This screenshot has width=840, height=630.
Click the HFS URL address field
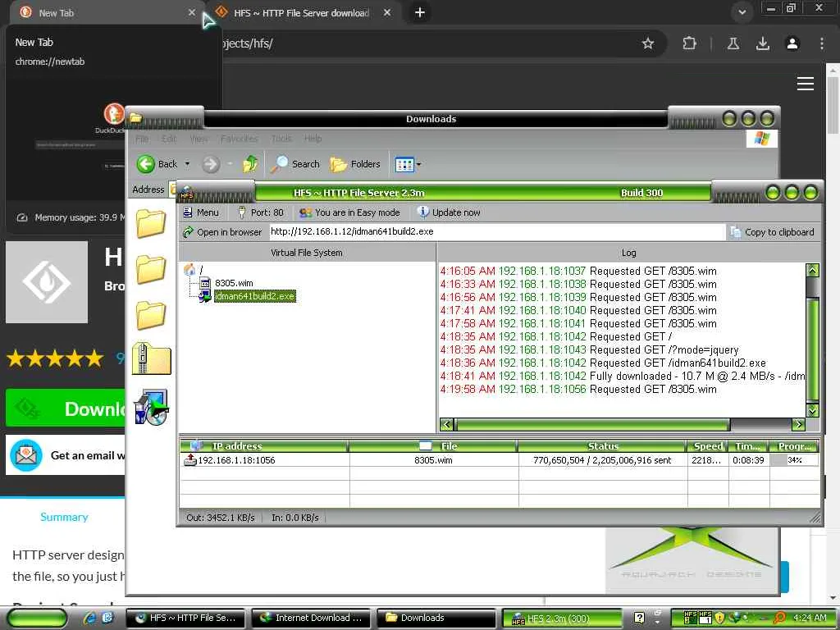pyautogui.click(x=496, y=231)
